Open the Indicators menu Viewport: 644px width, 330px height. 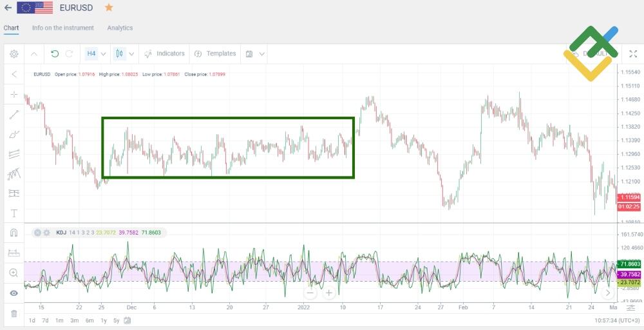(x=165, y=53)
